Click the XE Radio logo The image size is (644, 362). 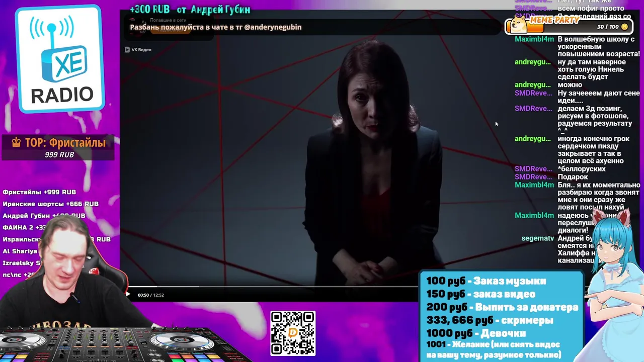click(60, 59)
